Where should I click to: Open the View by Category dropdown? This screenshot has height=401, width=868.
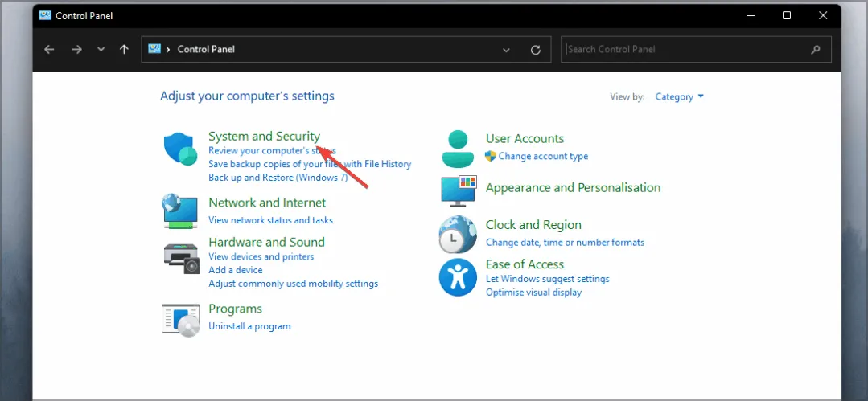(x=679, y=97)
